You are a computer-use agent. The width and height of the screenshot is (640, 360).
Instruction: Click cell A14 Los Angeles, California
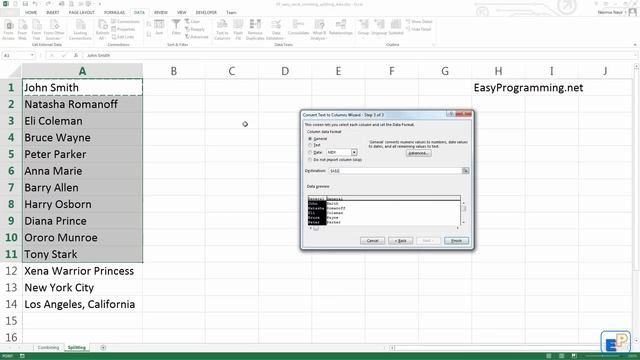pyautogui.click(x=82, y=304)
